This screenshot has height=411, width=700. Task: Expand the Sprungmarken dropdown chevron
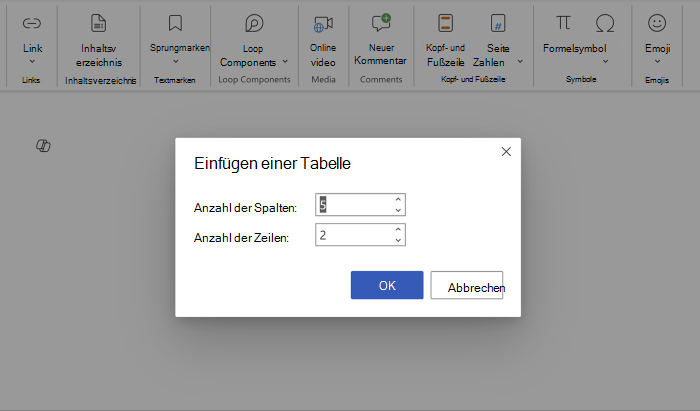175,61
